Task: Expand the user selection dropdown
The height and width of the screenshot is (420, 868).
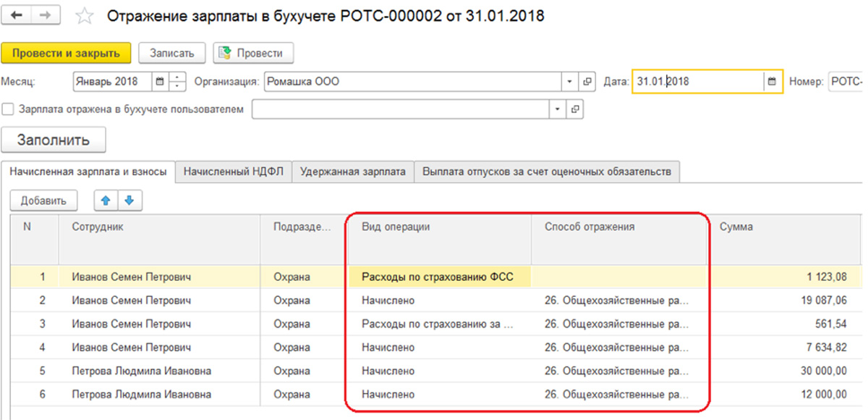Action: click(557, 109)
